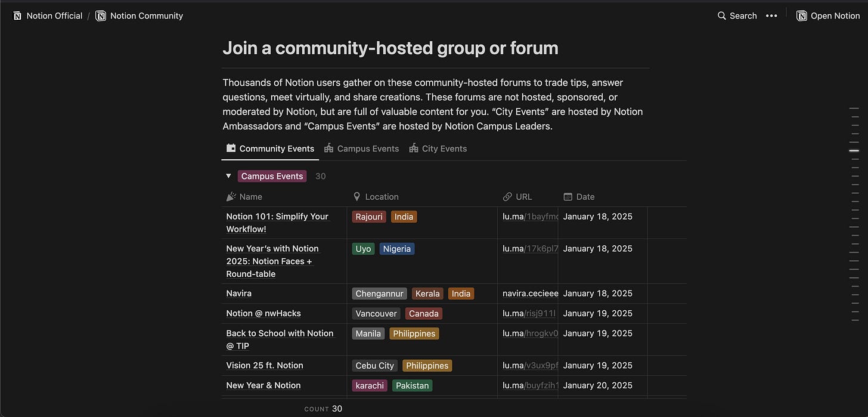
Task: Click the Chengannur location tag
Action: click(x=380, y=294)
